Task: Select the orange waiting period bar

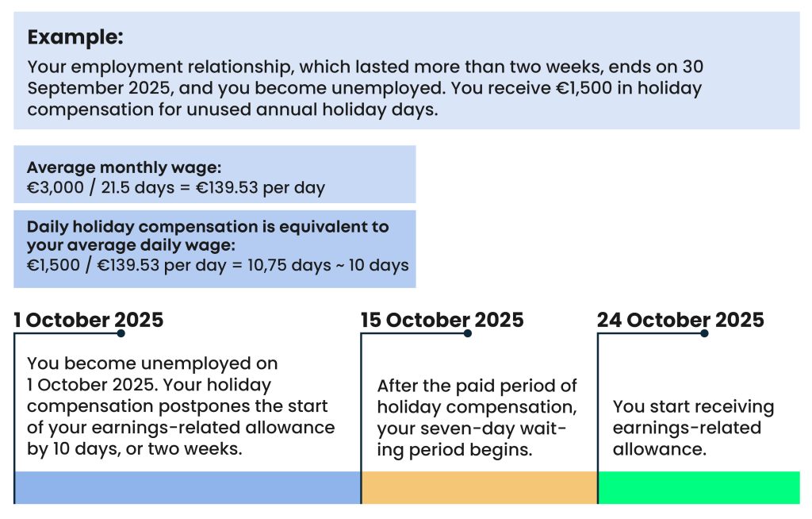Action: pyautogui.click(x=479, y=487)
